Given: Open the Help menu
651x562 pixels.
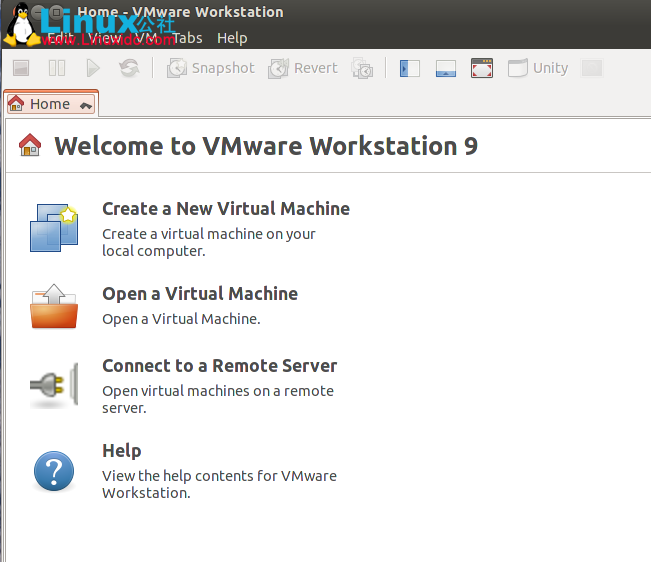Looking at the screenshot, I should click(231, 38).
